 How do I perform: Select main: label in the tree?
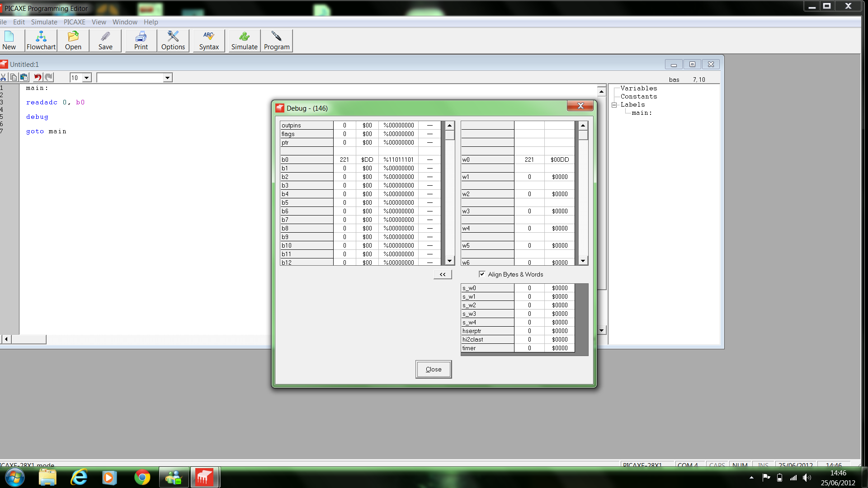click(x=642, y=113)
